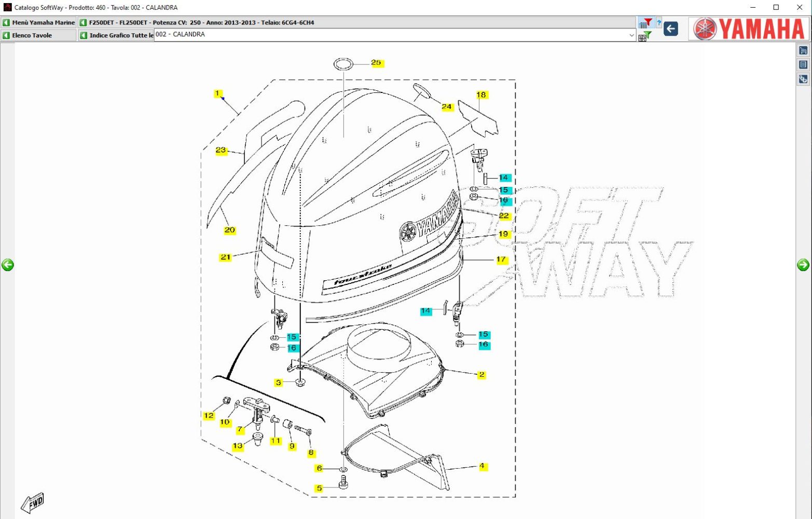Screen dimensions: 812x519
Task: Click the green arrow beside Elenco Tavole
Action: [x=6, y=35]
